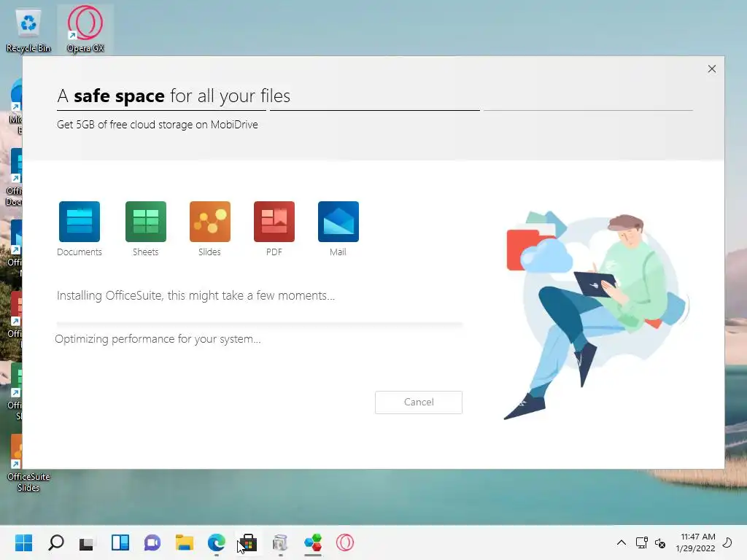Open the notification center moon icon

727,542
